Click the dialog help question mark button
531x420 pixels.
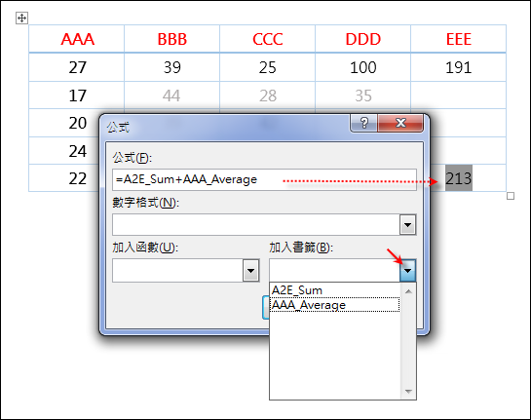(x=363, y=123)
